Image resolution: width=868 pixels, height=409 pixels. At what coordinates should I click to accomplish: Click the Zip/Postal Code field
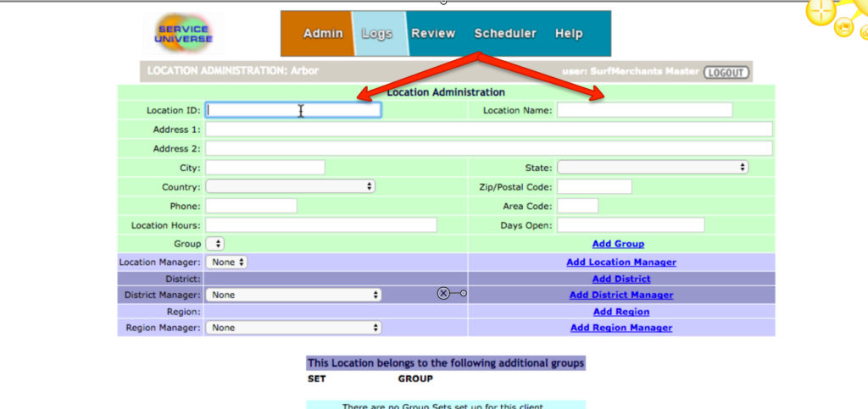click(594, 186)
